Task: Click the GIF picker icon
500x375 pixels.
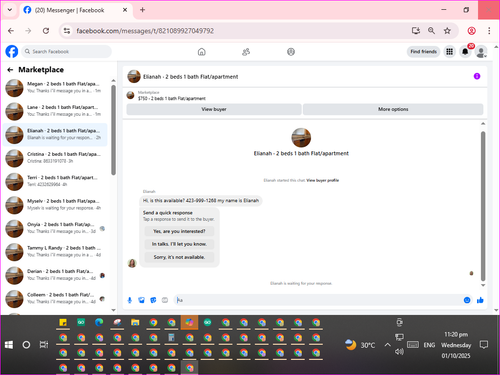Action: pos(165,300)
